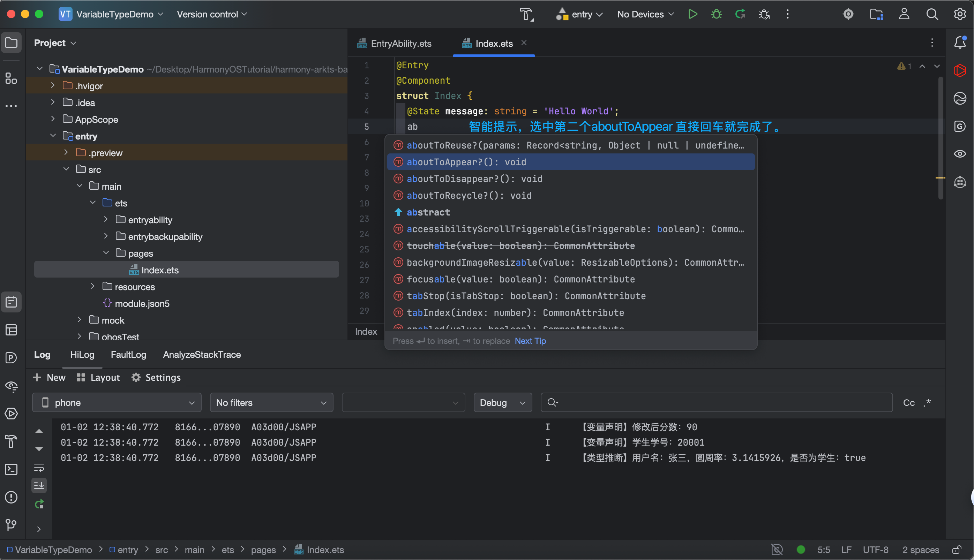Click the green Run button in toolbar
This screenshot has height=560, width=974.
click(x=692, y=14)
